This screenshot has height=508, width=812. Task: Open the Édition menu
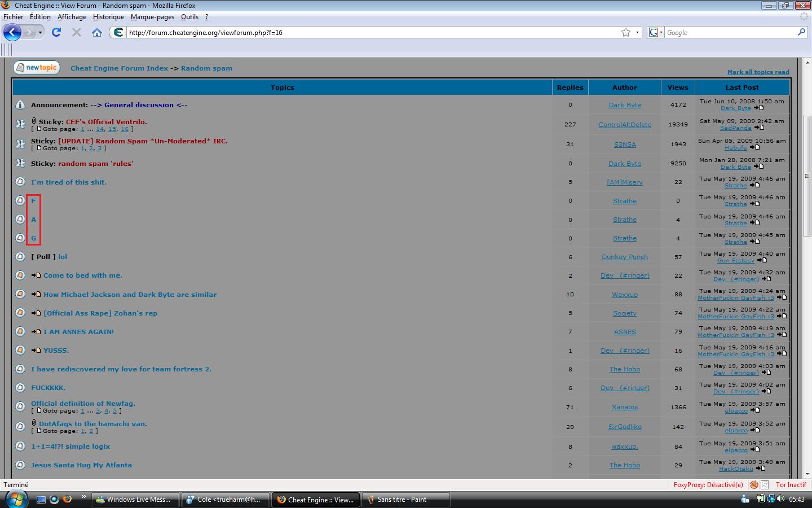[x=40, y=17]
